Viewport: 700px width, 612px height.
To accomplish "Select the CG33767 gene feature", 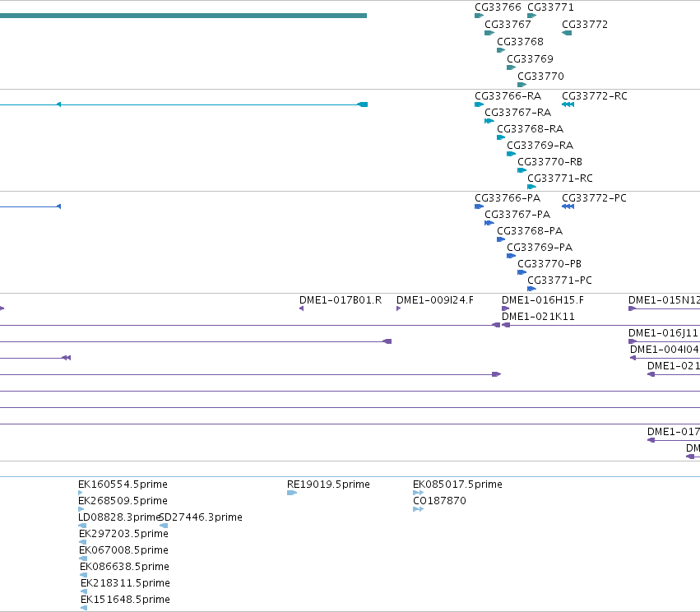I will (489, 33).
